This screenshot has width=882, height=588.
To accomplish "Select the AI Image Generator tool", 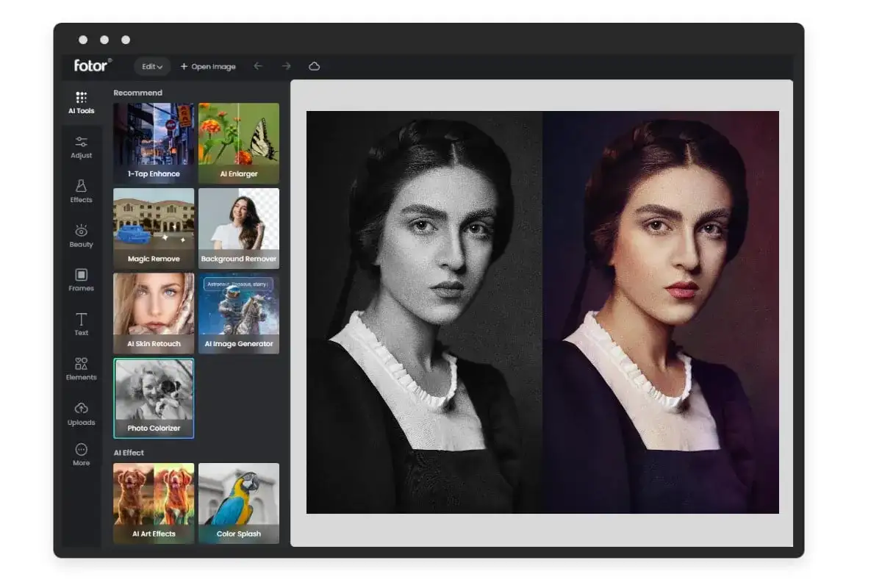I will point(239,313).
